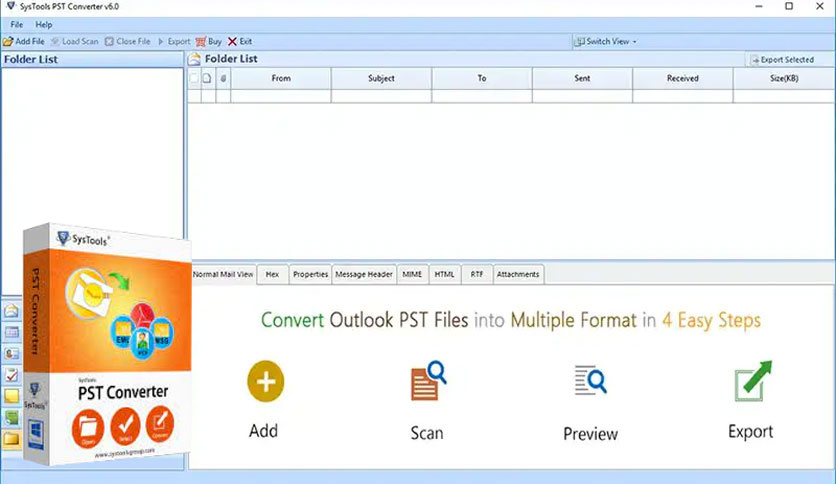The image size is (836, 484).
Task: Click the Scan document magnifier icon
Action: click(428, 381)
